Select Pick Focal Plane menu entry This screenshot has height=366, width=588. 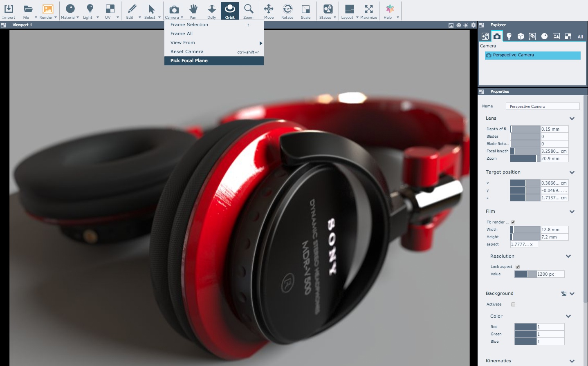214,61
